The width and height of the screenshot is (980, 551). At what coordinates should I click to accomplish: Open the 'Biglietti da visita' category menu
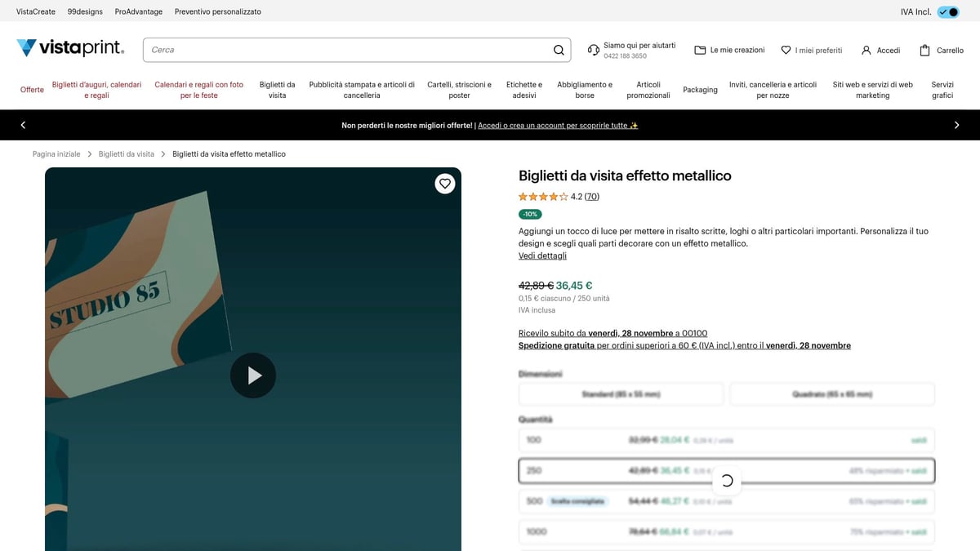tap(277, 90)
